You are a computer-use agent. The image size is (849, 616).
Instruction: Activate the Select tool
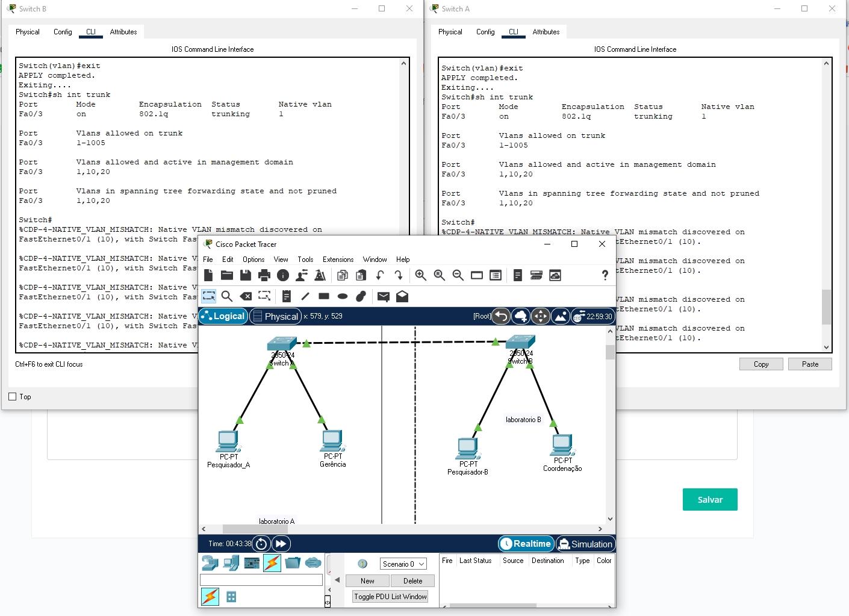[208, 296]
